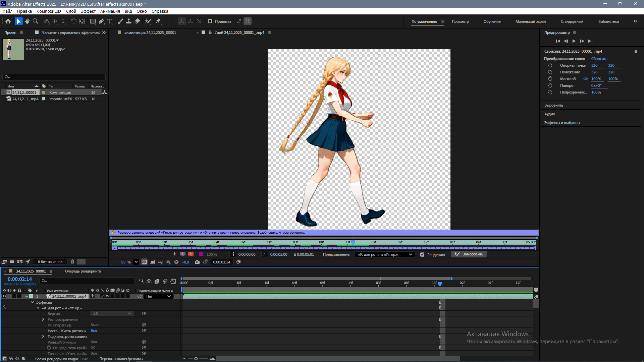Click the Home icon in toolbar
This screenshot has width=644, height=362.
click(8, 21)
